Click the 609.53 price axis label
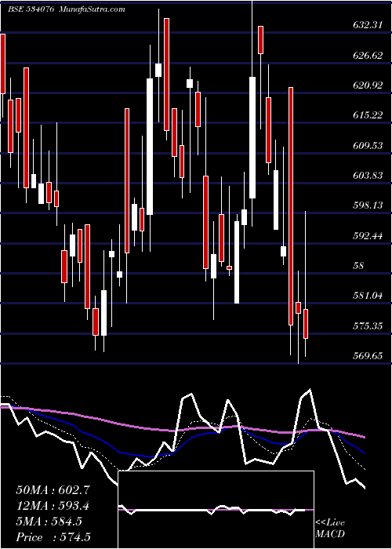The height and width of the screenshot is (549, 392). point(368,145)
